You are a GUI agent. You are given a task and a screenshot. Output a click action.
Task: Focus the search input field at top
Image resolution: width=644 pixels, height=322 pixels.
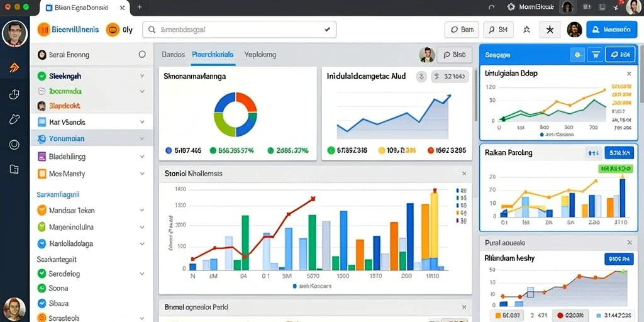(x=239, y=30)
